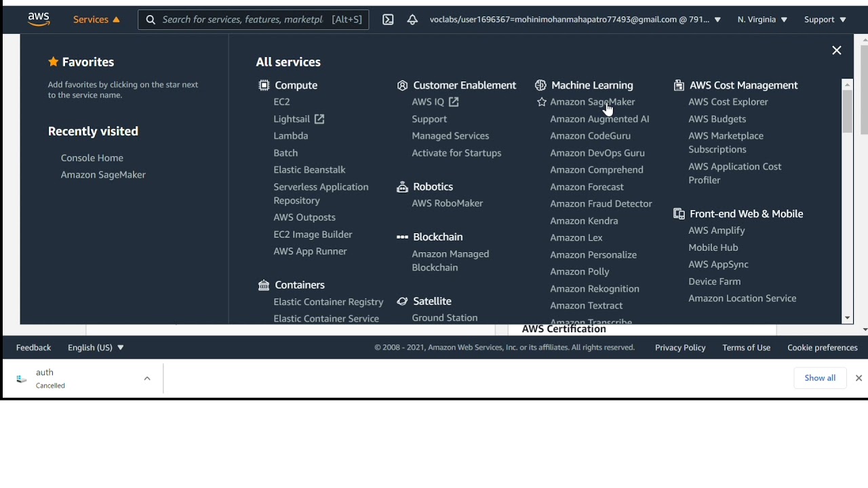Open Serverless Application Repository

pyautogui.click(x=321, y=194)
